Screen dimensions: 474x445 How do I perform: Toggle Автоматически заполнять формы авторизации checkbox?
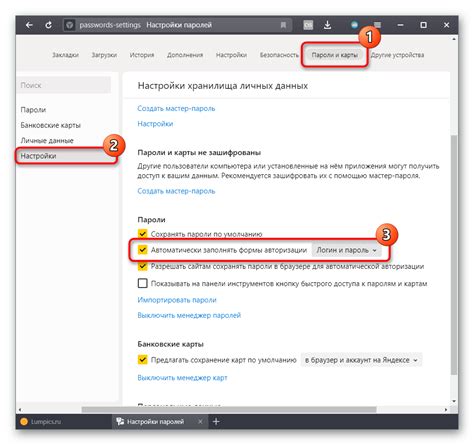[142, 250]
